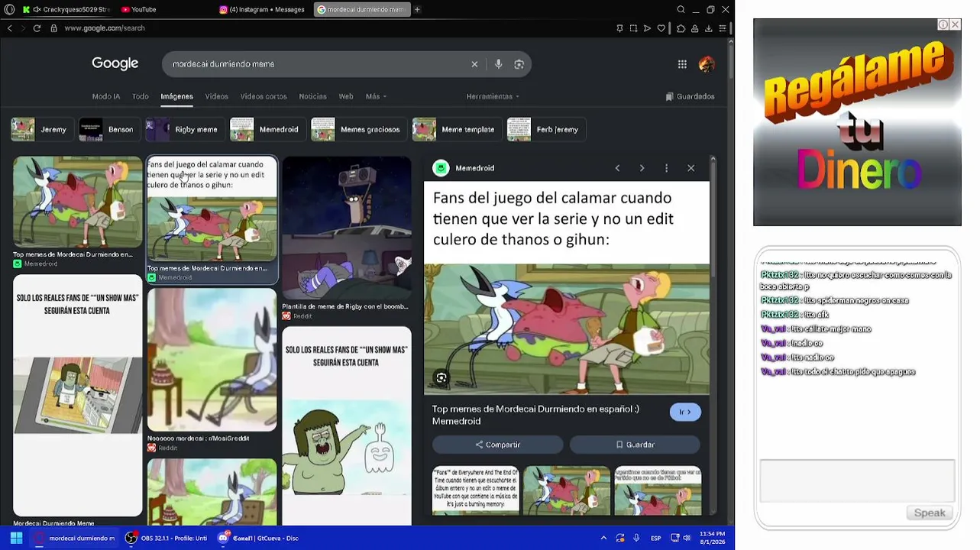Open the Google account profile picture
The image size is (980, 550).
click(x=707, y=64)
